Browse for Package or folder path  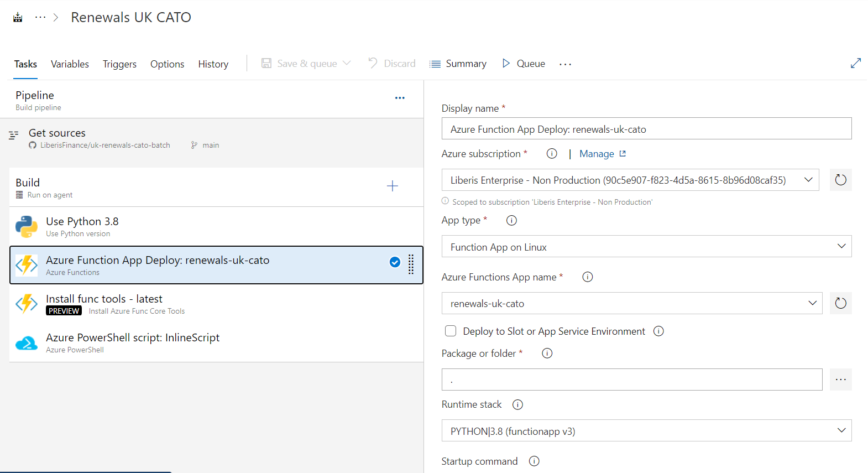point(840,380)
